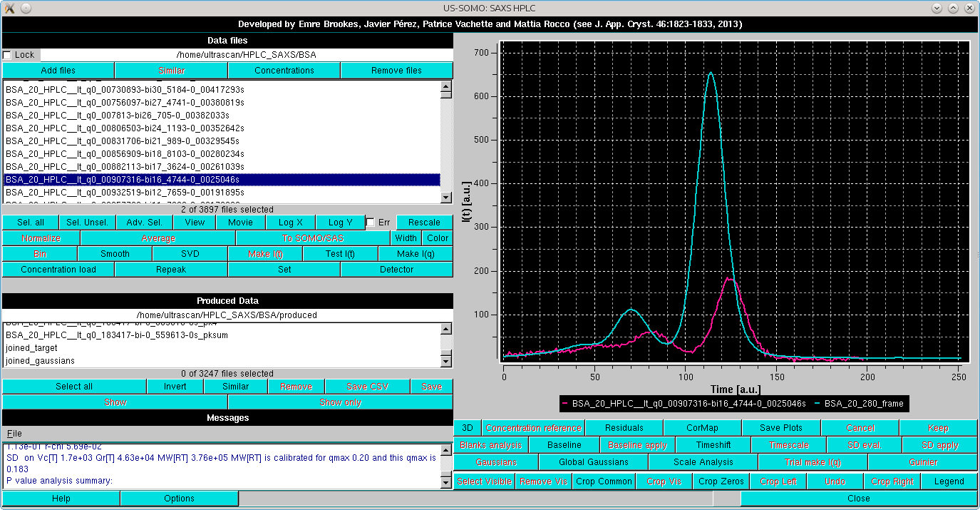Click Crop Zeros button

point(722,481)
